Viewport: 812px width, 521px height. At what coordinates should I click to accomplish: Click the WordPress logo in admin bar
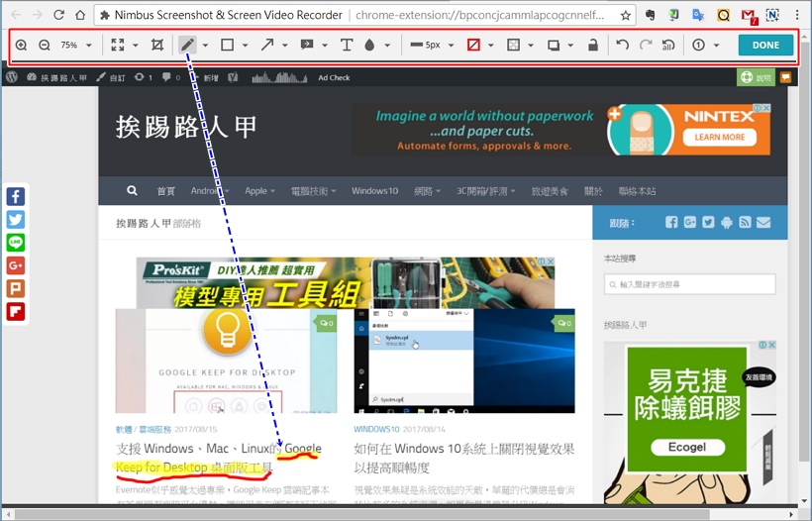pos(12,77)
